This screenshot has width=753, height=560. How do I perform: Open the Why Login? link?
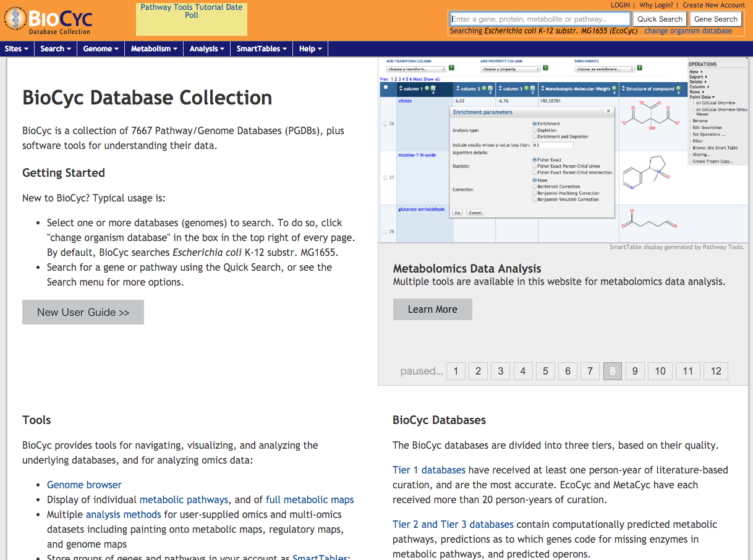coord(657,5)
